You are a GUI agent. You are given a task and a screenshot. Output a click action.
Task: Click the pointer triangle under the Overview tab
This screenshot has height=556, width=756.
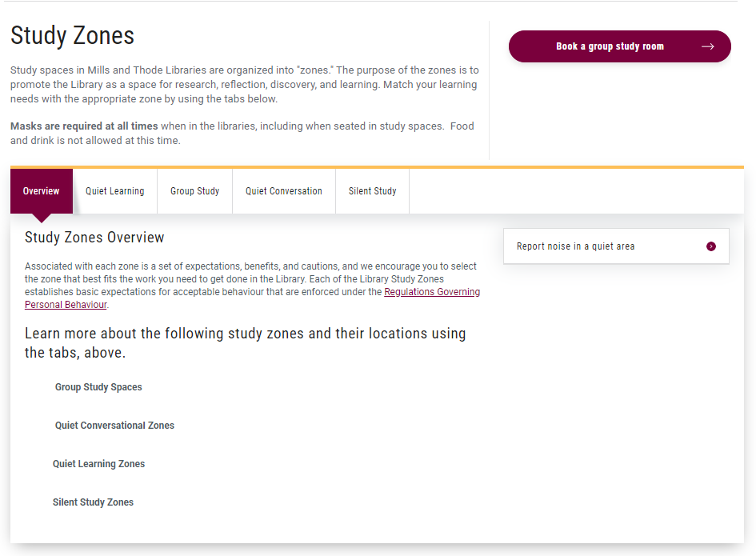[42, 218]
